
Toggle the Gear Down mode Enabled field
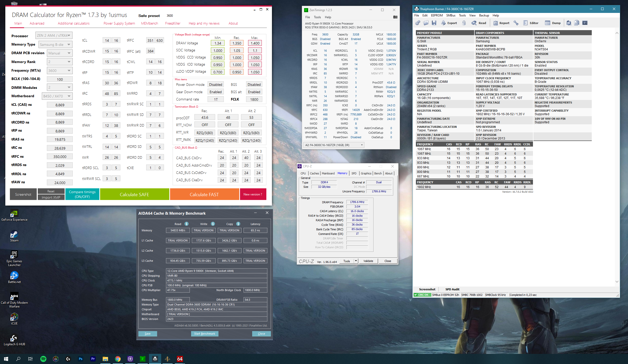(x=215, y=92)
